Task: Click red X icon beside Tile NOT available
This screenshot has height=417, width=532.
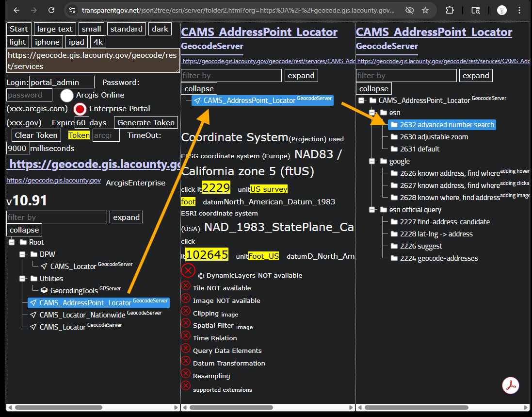Action: tap(186, 285)
